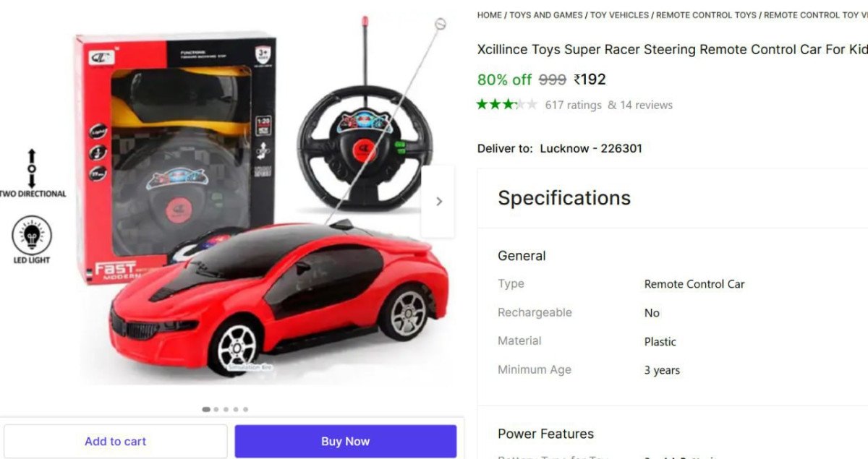The height and width of the screenshot is (459, 868).
Task: Click the product title Xcillince Toys Super Racer
Action: [673, 50]
